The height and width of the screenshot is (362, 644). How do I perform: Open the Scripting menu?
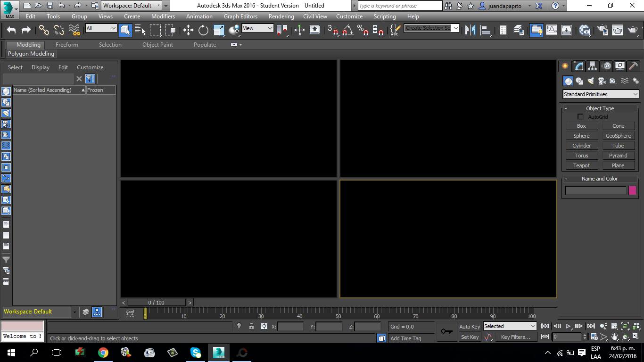coord(385,16)
